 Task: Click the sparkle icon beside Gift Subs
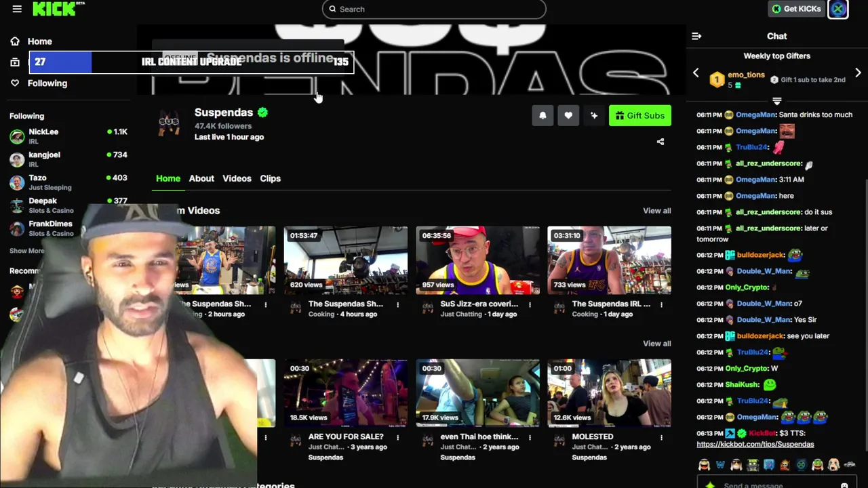(x=594, y=116)
